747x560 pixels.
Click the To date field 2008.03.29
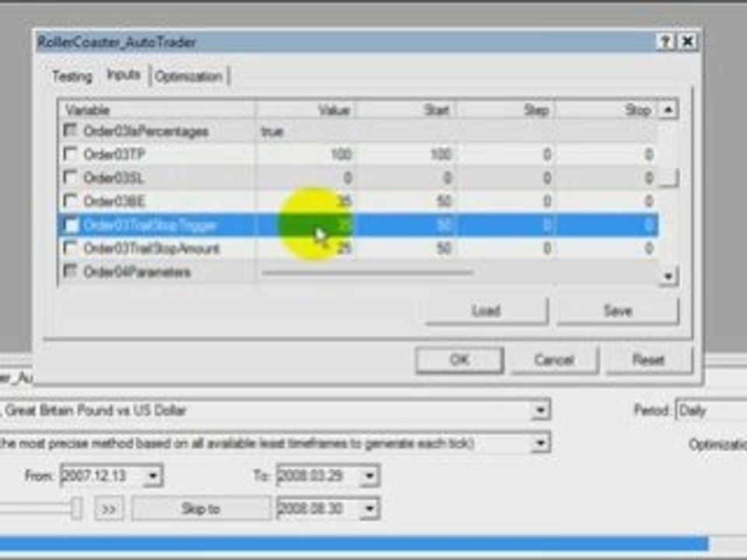pos(318,475)
